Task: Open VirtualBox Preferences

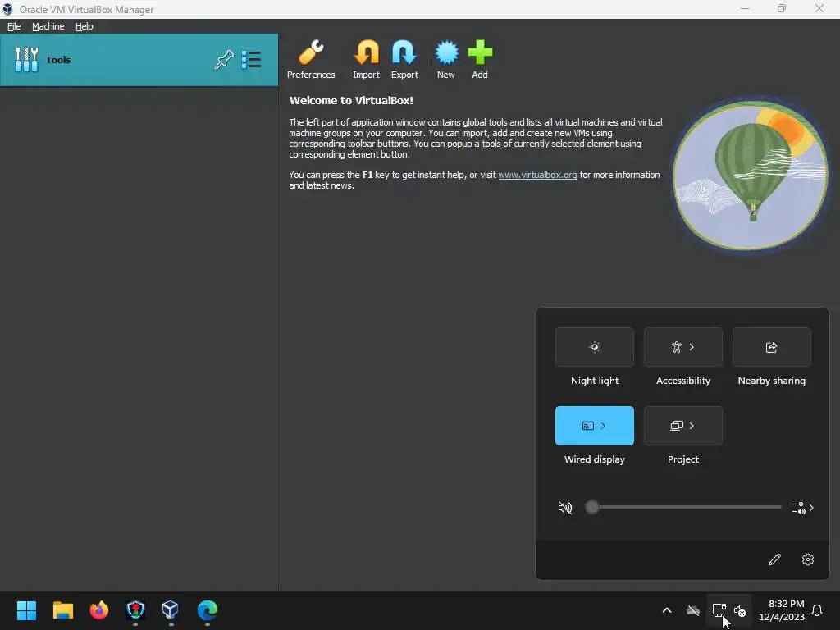Action: (311, 59)
